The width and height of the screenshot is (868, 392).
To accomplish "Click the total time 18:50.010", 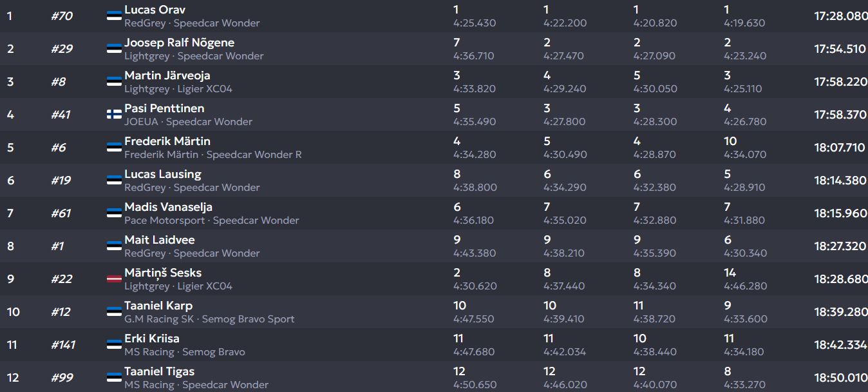I will point(840,378).
